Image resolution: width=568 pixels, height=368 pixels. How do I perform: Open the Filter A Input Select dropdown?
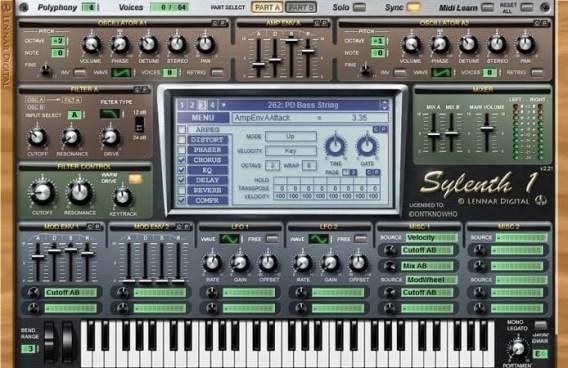(76, 115)
